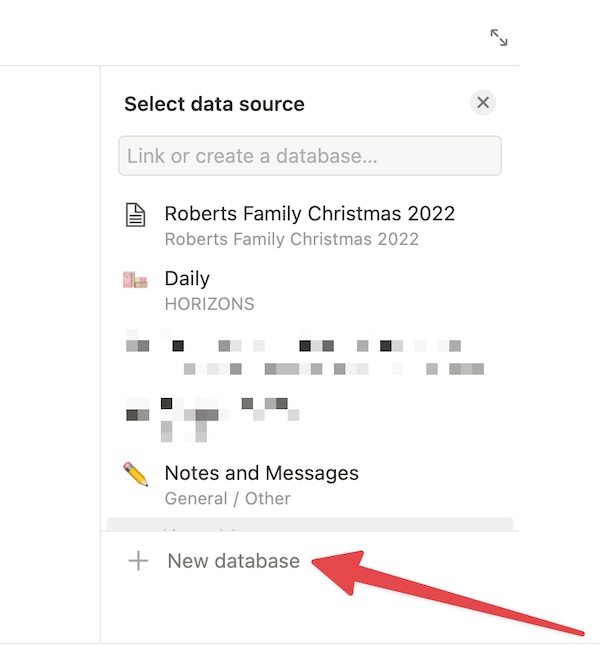Screen dimensions: 600x663
Task: Close the Select data source panel
Action: tap(483, 102)
